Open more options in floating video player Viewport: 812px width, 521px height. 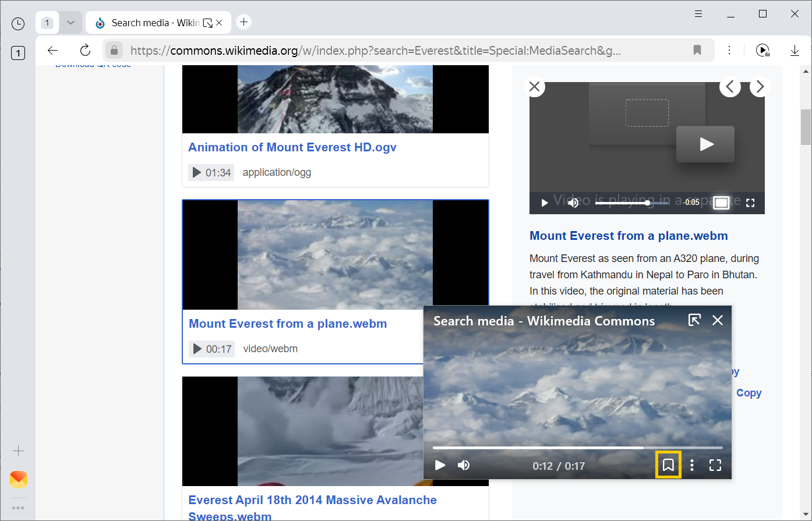[x=692, y=465]
